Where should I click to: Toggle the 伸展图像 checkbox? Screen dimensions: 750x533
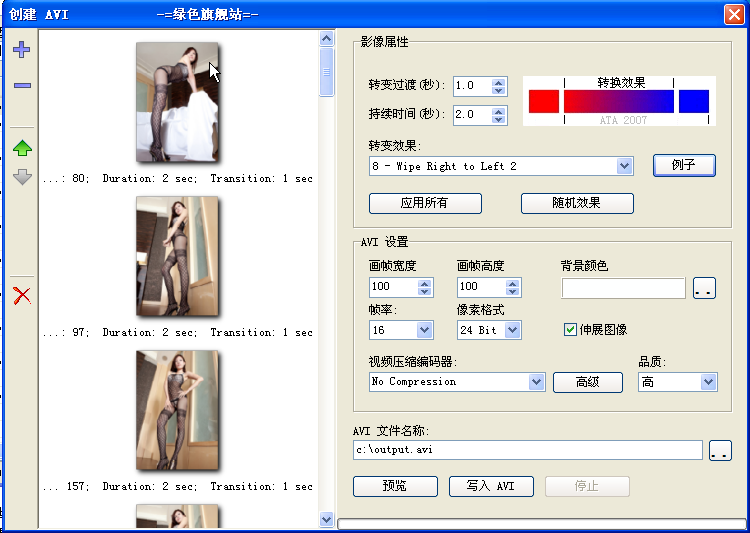570,330
